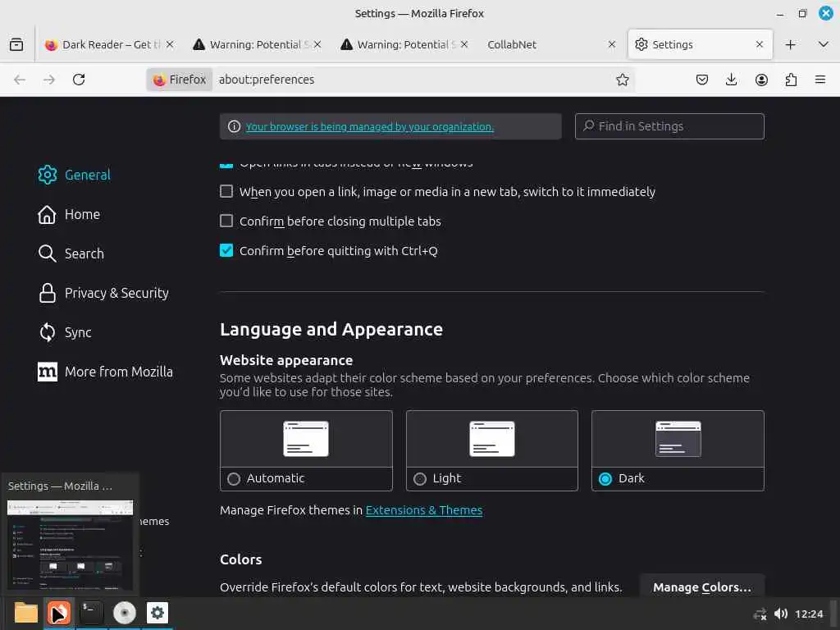840x630 pixels.
Task: Expand the list all tabs chevron
Action: [x=824, y=44]
